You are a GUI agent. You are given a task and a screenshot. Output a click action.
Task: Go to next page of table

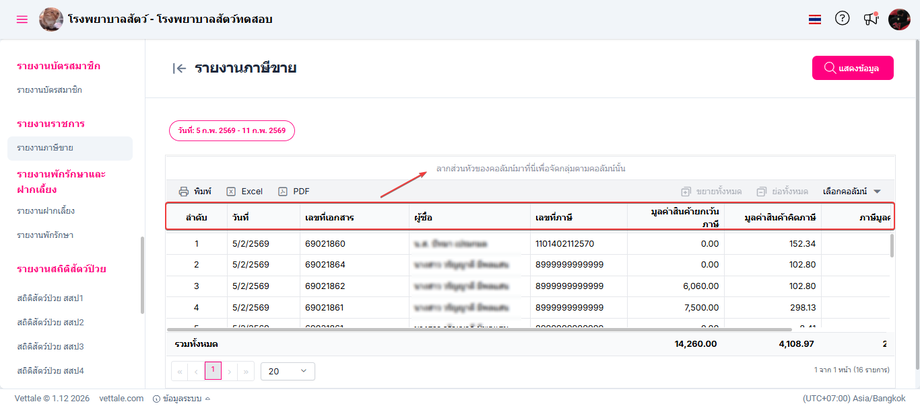point(229,371)
